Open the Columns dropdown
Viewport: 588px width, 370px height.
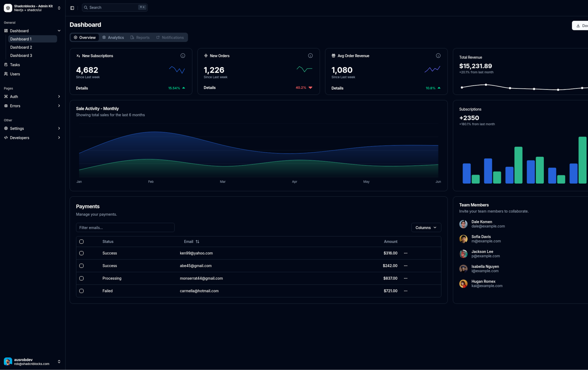tap(426, 228)
